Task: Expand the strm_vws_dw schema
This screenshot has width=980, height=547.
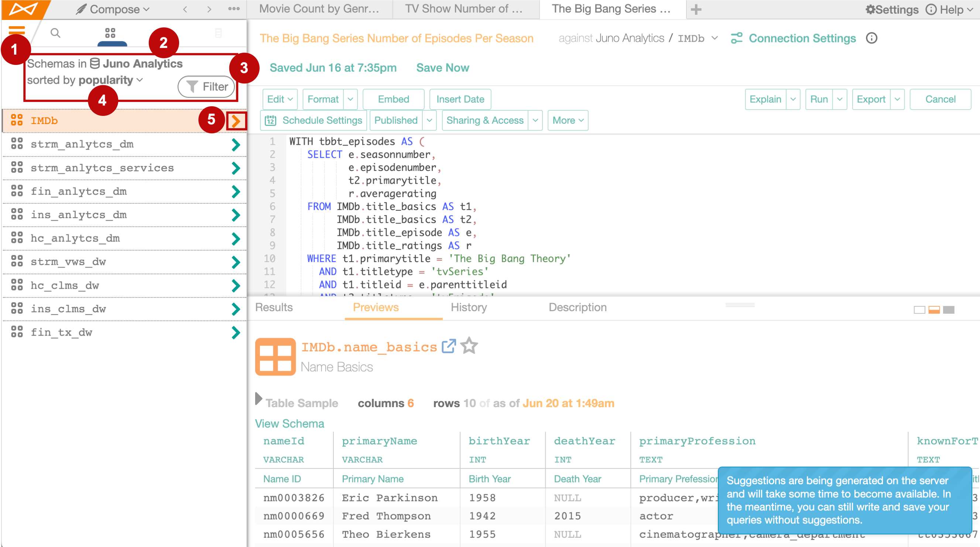Action: pyautogui.click(x=236, y=262)
